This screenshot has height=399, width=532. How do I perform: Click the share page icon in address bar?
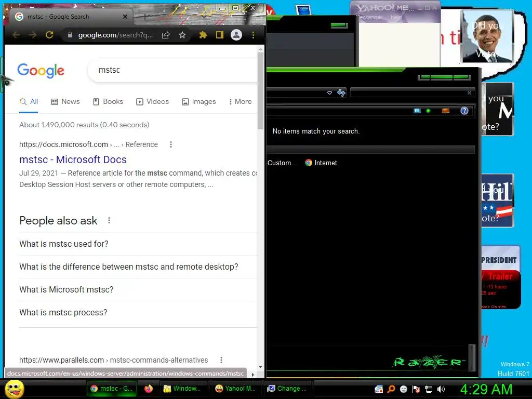tap(166, 35)
